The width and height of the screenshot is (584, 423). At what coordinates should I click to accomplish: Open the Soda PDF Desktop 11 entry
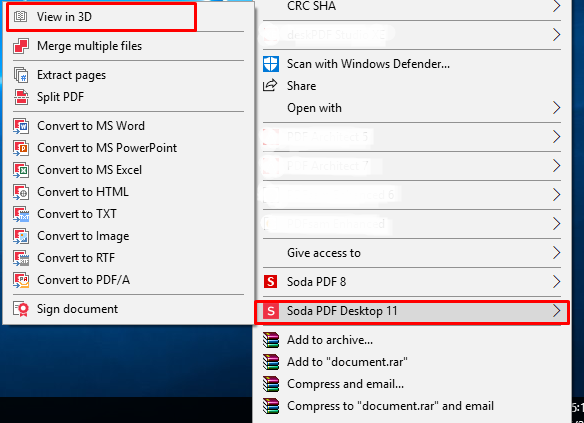(x=412, y=311)
